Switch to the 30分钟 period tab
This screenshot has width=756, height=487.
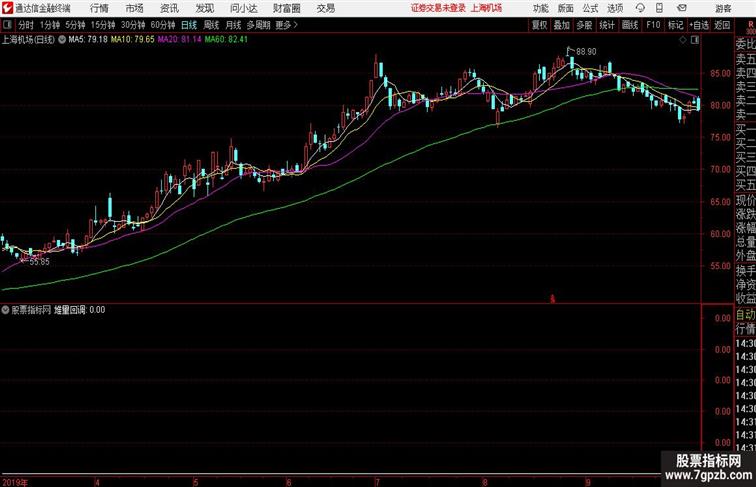(x=133, y=25)
